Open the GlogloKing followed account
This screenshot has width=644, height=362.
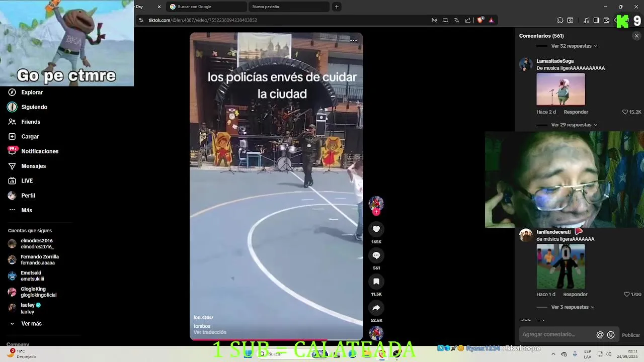(32, 292)
